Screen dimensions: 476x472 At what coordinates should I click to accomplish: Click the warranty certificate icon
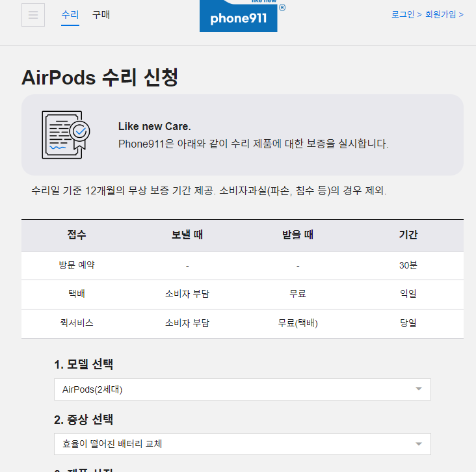coord(66,135)
